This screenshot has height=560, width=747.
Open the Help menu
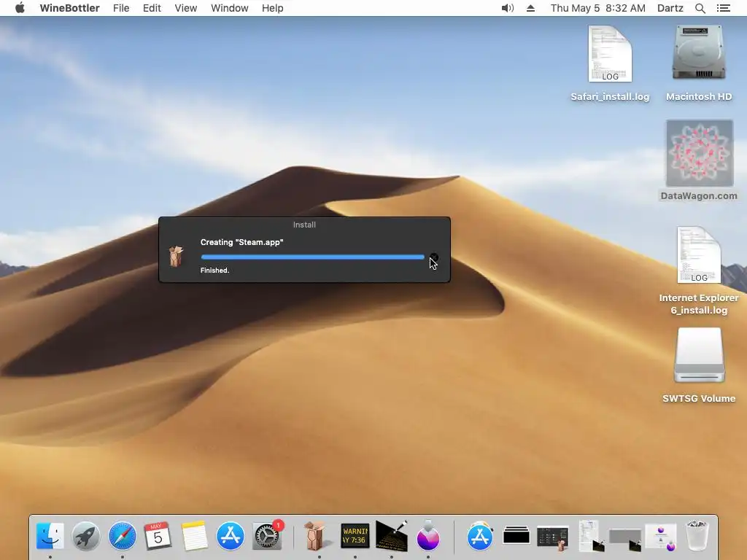point(273,8)
